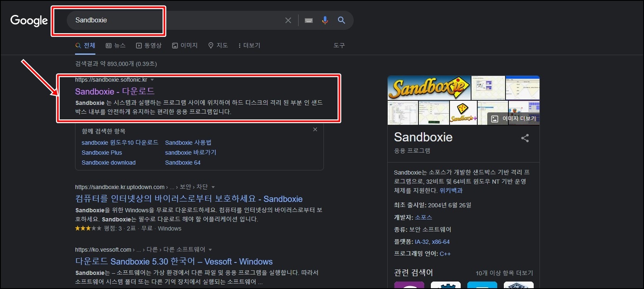Open the on-screen keyboard icon
This screenshot has width=644, height=289.
309,20
